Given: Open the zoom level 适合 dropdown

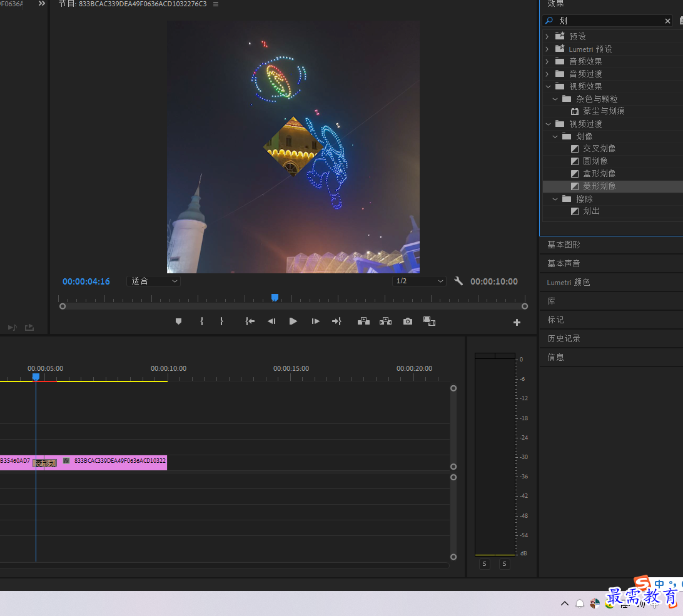Looking at the screenshot, I should tap(154, 281).
